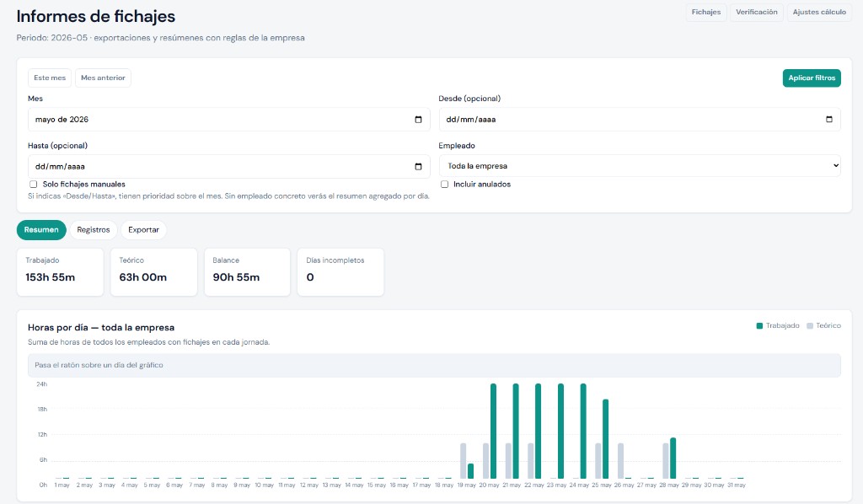Open Ajustes cálculo settings
This screenshot has width=863, height=504.
pos(819,12)
